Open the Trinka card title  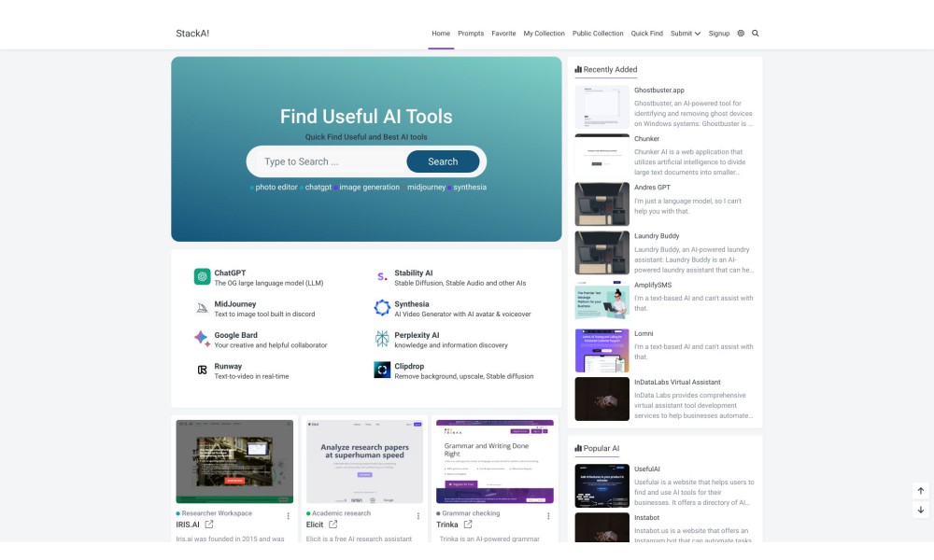pyautogui.click(x=446, y=525)
